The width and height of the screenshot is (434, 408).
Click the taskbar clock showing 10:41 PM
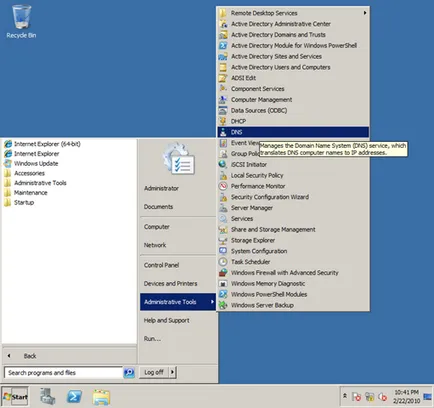click(x=406, y=396)
